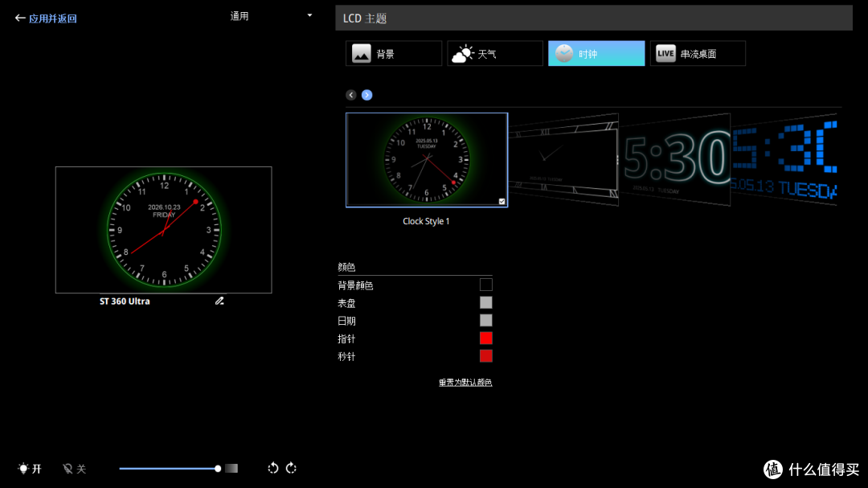Open the 指针 red color swatch

pyautogui.click(x=486, y=338)
